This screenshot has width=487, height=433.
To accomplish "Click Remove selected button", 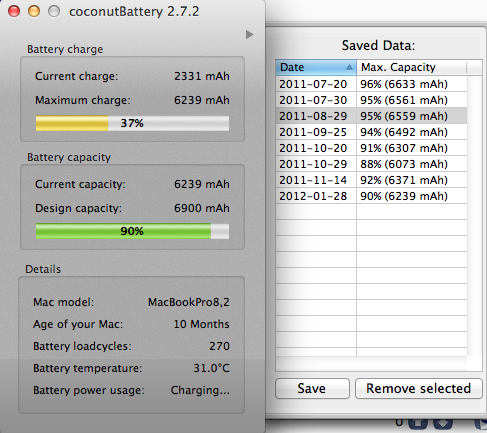I will coord(419,388).
